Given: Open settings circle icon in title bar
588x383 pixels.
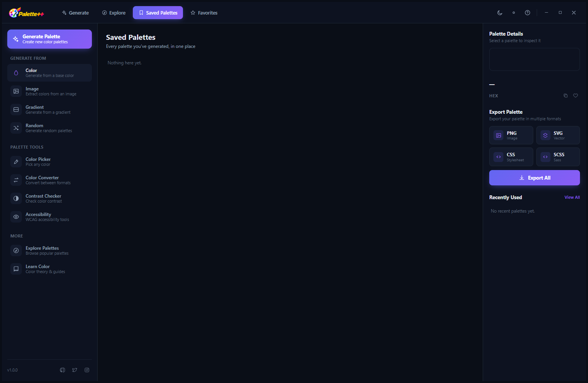Looking at the screenshot, I should pyautogui.click(x=514, y=13).
